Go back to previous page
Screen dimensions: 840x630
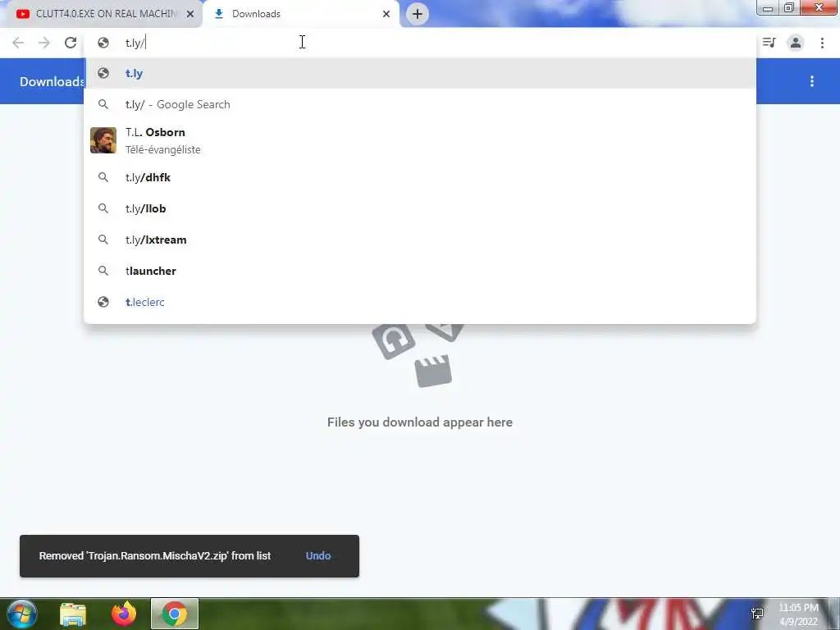tap(18, 43)
